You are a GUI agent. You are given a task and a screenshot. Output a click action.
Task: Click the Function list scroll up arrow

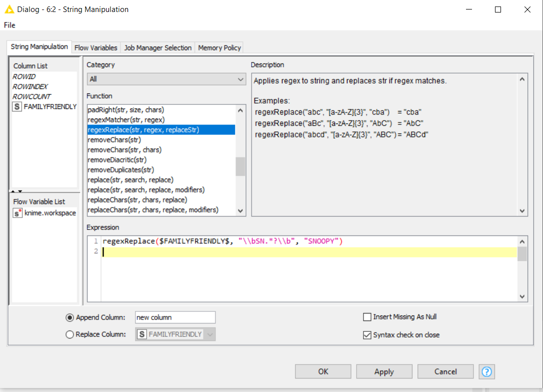240,110
